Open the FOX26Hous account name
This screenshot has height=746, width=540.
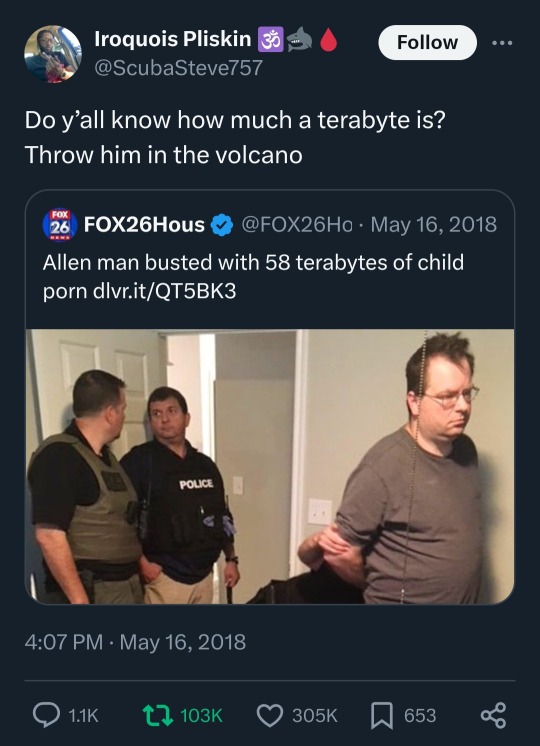[144, 225]
